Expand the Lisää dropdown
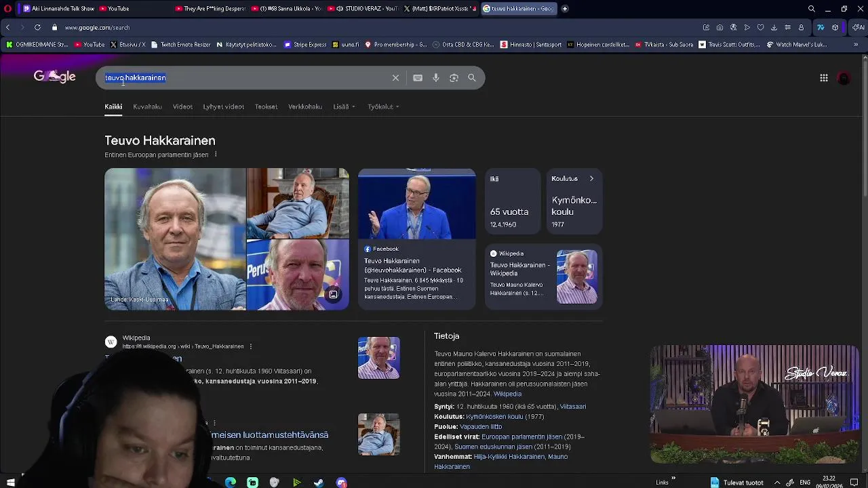The width and height of the screenshot is (868, 488). (344, 106)
